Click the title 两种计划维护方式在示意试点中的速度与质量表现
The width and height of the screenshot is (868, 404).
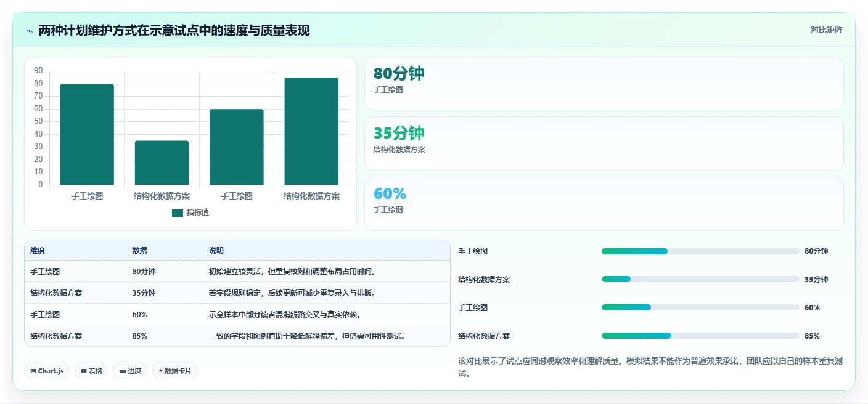[x=174, y=31]
